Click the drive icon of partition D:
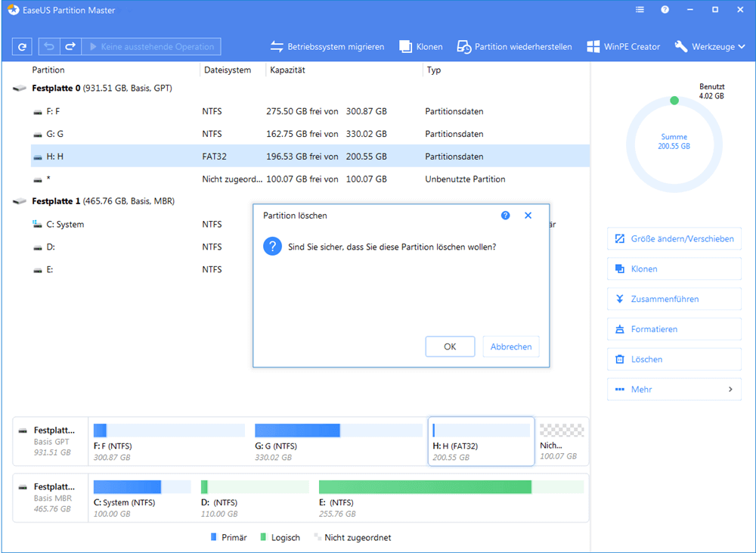The image size is (756, 553). tap(38, 247)
